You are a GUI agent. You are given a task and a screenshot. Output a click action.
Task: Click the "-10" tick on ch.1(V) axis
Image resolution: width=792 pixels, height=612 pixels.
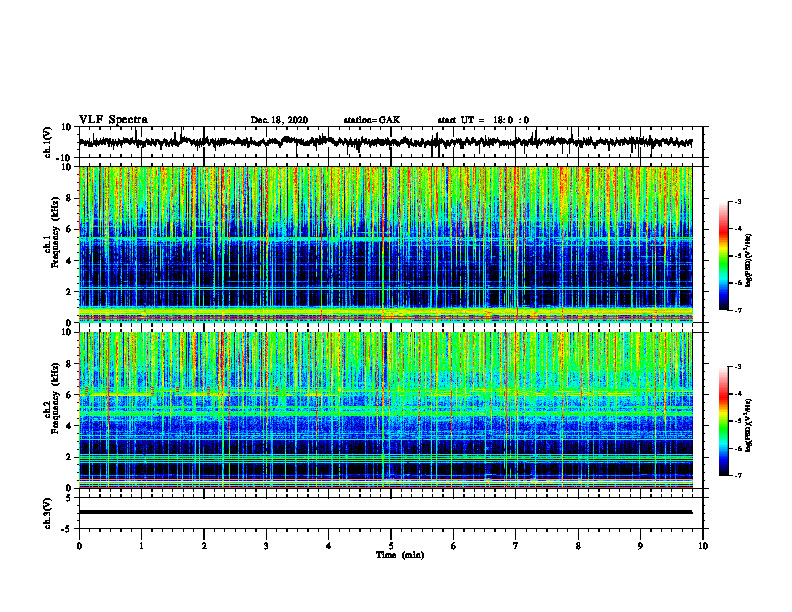coord(65,158)
